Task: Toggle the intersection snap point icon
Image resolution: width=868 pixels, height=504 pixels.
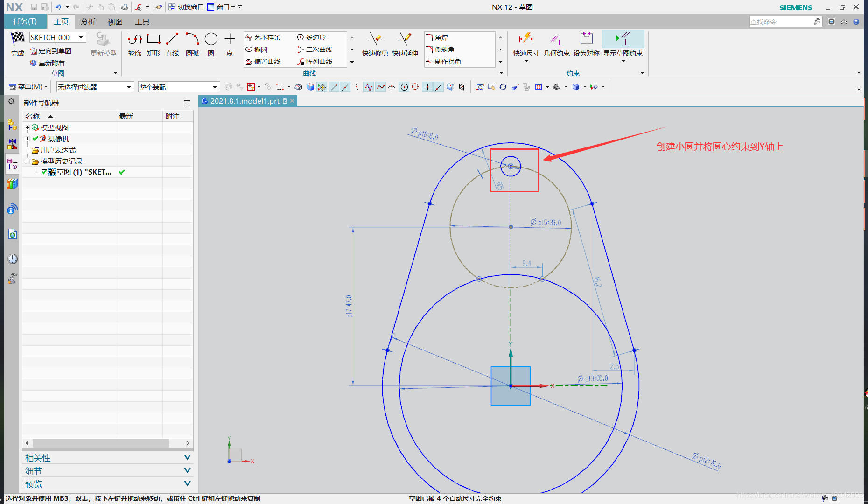Action: pyautogui.click(x=392, y=87)
